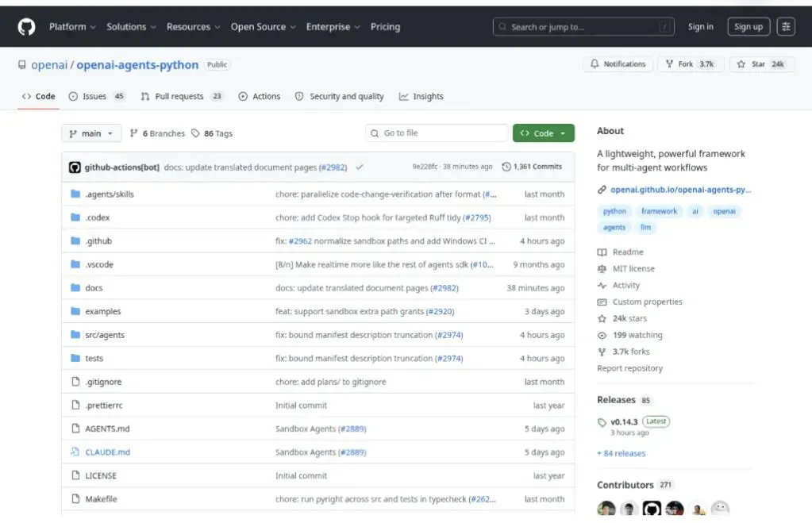Focus the Search or jump to field
Screen dimensions: 812x523
coord(583,27)
